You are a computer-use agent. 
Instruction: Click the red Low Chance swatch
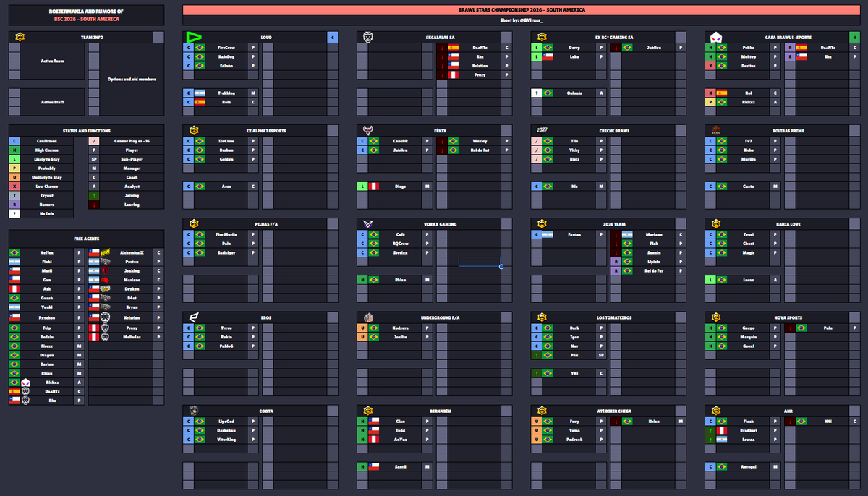click(x=14, y=187)
